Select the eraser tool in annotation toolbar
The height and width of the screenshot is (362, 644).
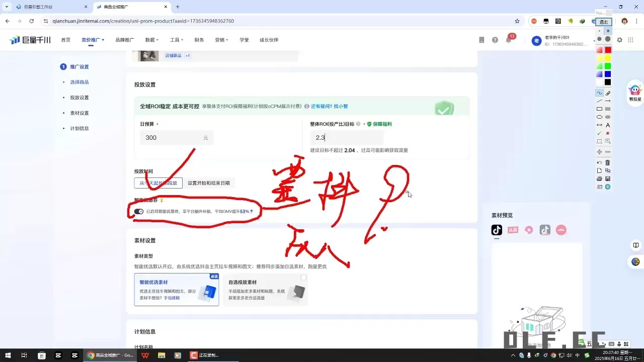[608, 93]
